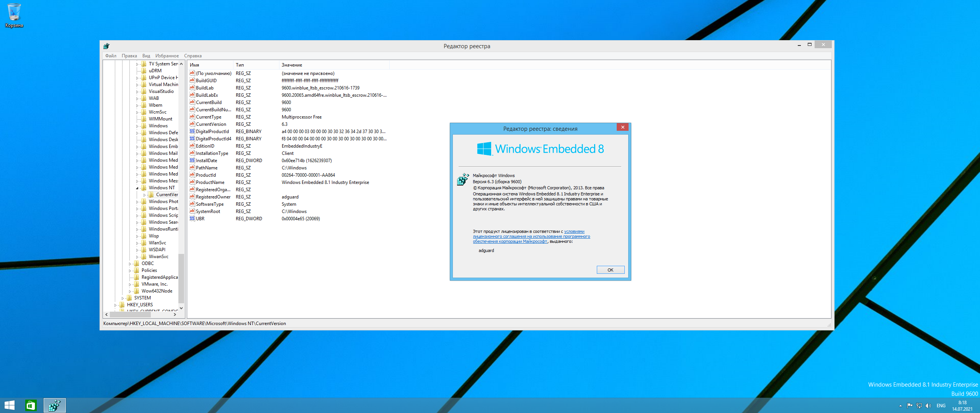Collapse the Windows NT tree node

137,188
